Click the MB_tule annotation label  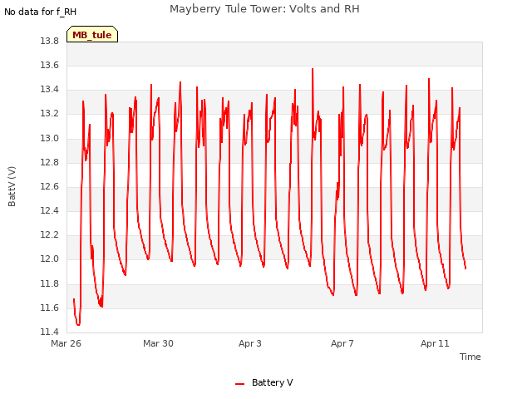(x=92, y=34)
